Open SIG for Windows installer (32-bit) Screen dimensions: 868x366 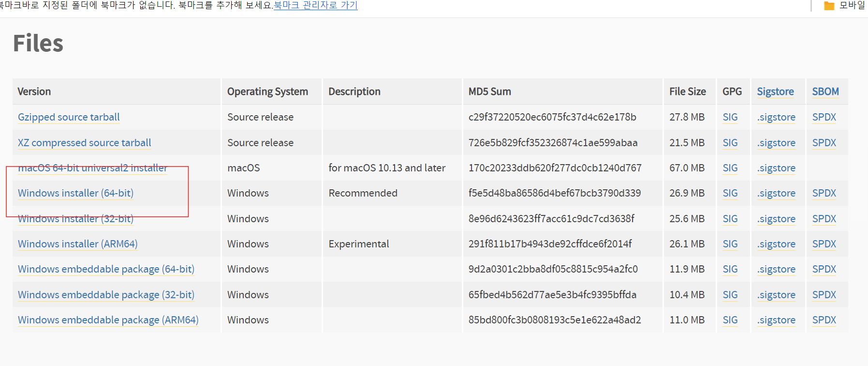click(730, 219)
